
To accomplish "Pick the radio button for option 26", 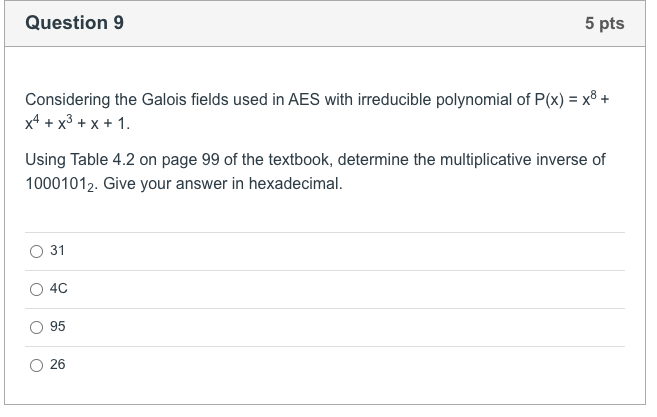I will [36, 365].
